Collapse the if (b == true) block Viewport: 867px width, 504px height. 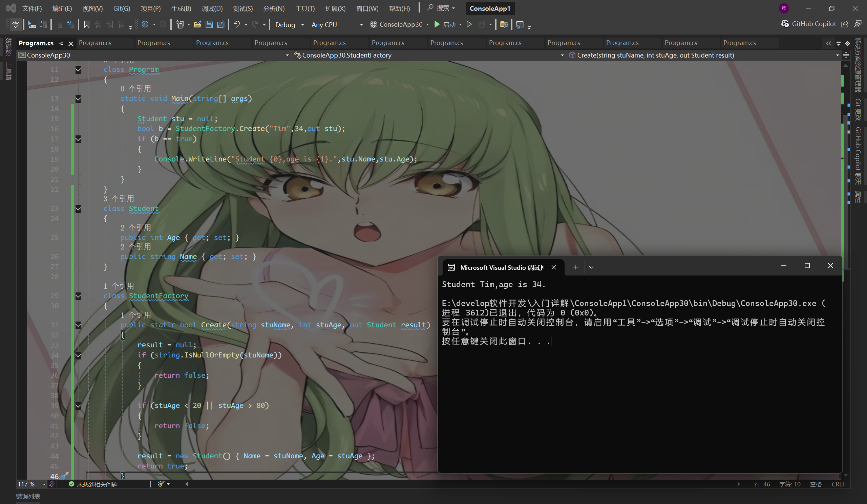(x=78, y=139)
